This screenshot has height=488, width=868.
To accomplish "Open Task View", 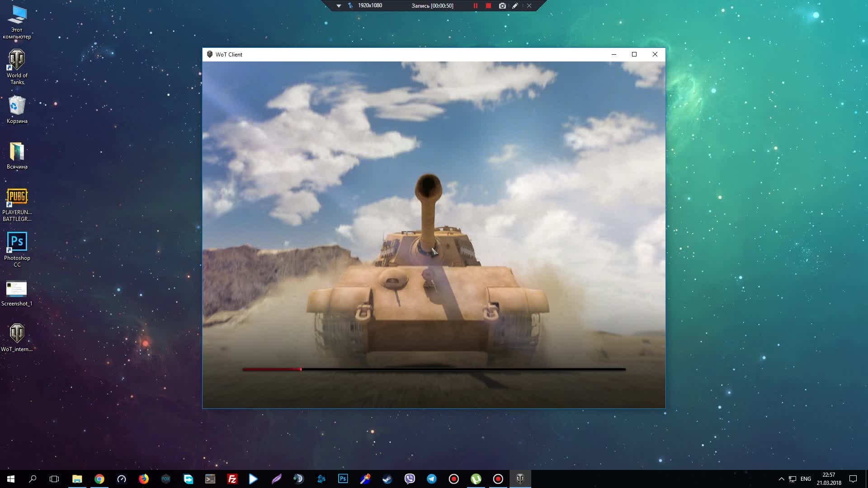I will pos(54,479).
